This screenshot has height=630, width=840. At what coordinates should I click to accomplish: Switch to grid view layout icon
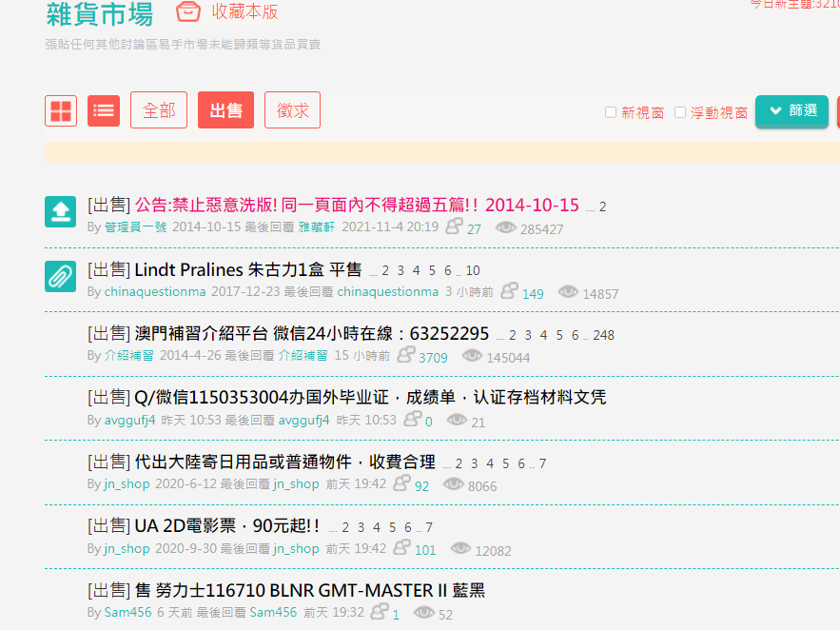click(x=61, y=110)
